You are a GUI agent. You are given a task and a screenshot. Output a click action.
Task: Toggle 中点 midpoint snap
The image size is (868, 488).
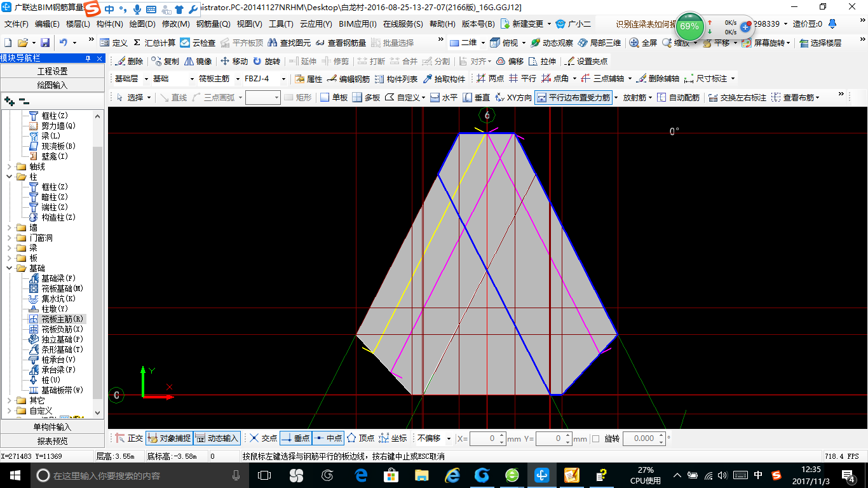coord(329,438)
